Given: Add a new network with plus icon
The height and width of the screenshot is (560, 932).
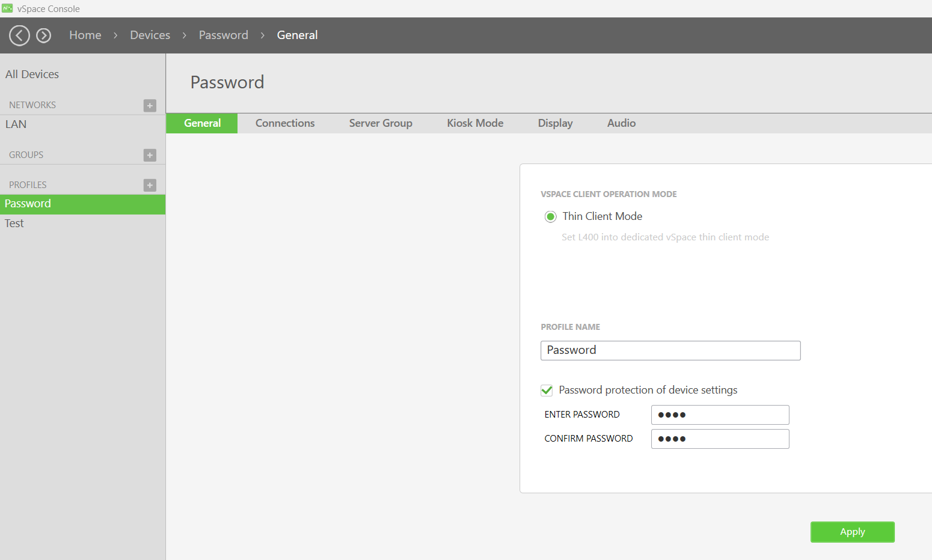Looking at the screenshot, I should point(150,105).
